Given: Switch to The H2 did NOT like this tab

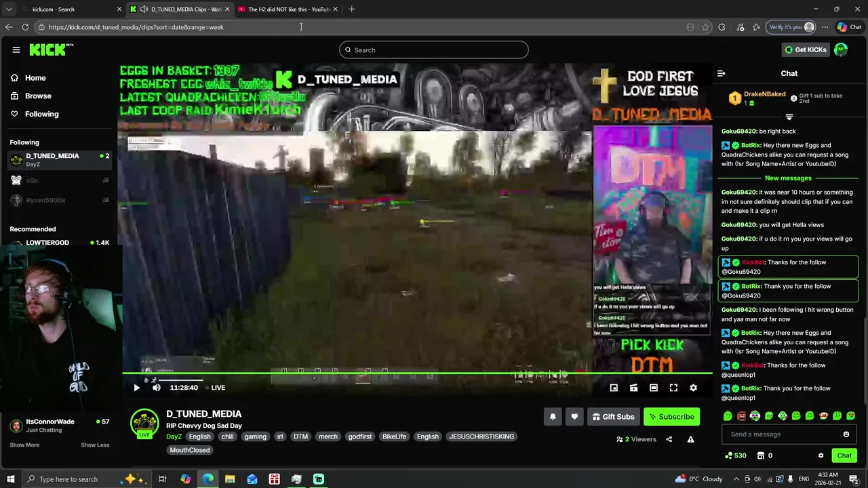Looking at the screenshot, I should tap(288, 9).
